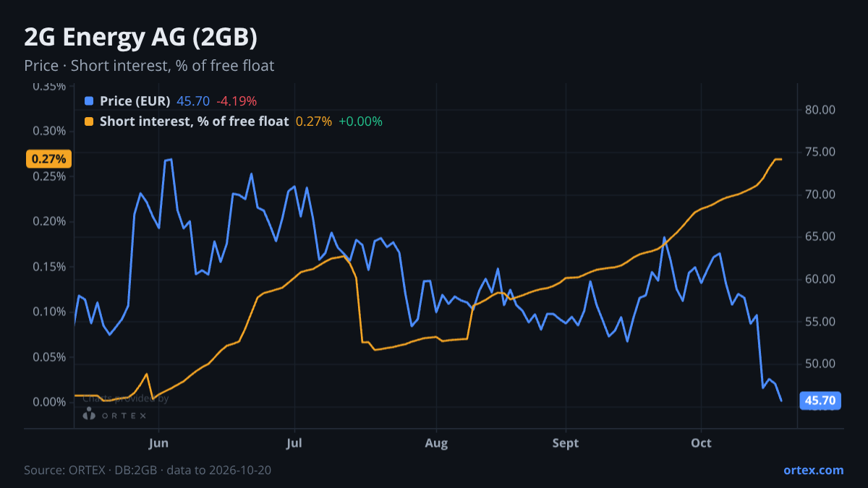The width and height of the screenshot is (868, 488).
Task: Click the Sept x-axis label
Action: click(x=566, y=442)
